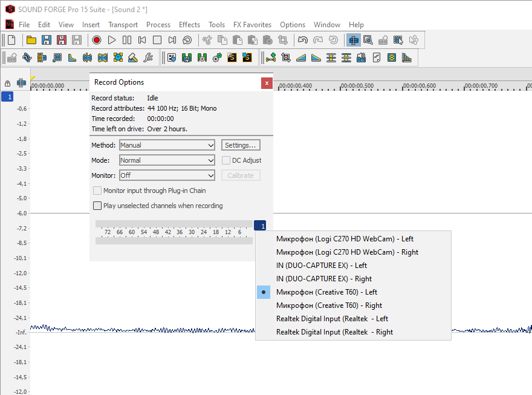Click the Insert marker plus icon
Viewport: 532px width, 395px height.
tap(271, 57)
